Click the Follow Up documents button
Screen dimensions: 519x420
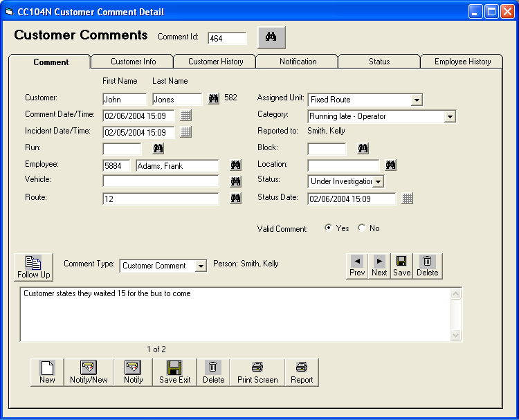pos(33,266)
